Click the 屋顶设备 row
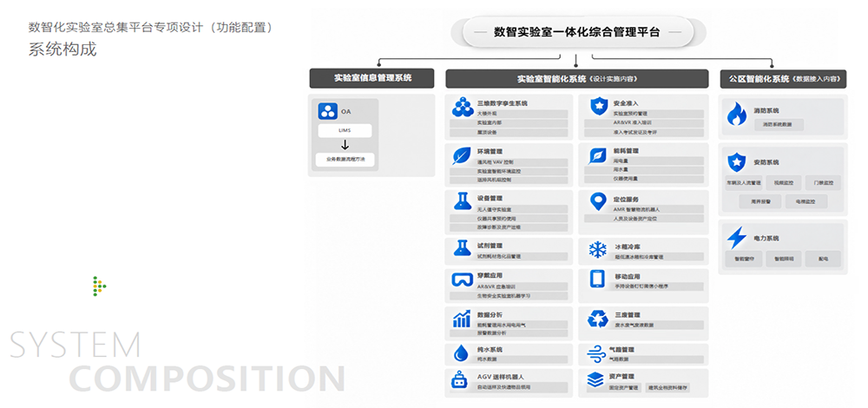Image resolution: width=868 pixels, height=408 pixels. point(509,133)
